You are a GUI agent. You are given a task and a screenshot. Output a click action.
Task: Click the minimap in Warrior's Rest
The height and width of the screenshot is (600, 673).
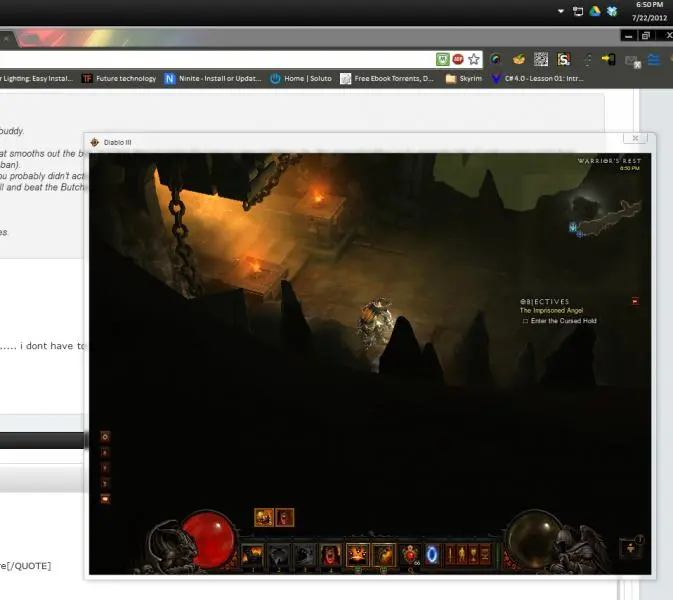[x=607, y=215]
